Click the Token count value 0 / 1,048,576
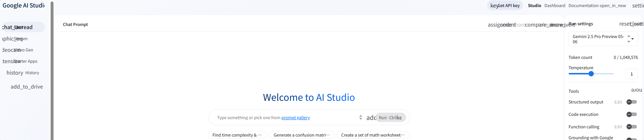This screenshot has width=644, height=140. point(626,57)
